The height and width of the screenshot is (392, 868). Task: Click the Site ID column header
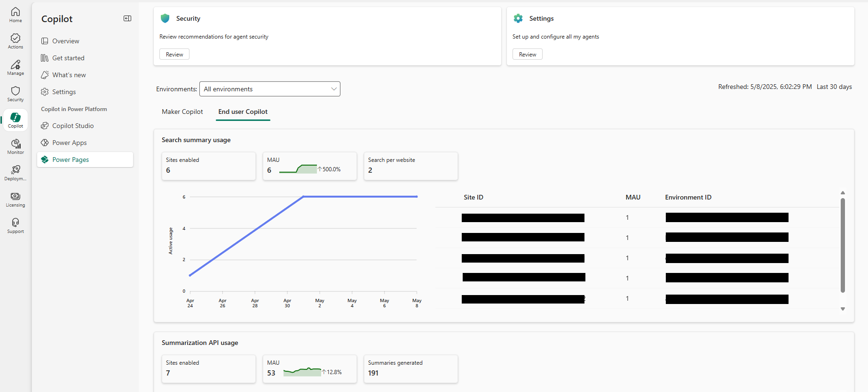point(473,197)
